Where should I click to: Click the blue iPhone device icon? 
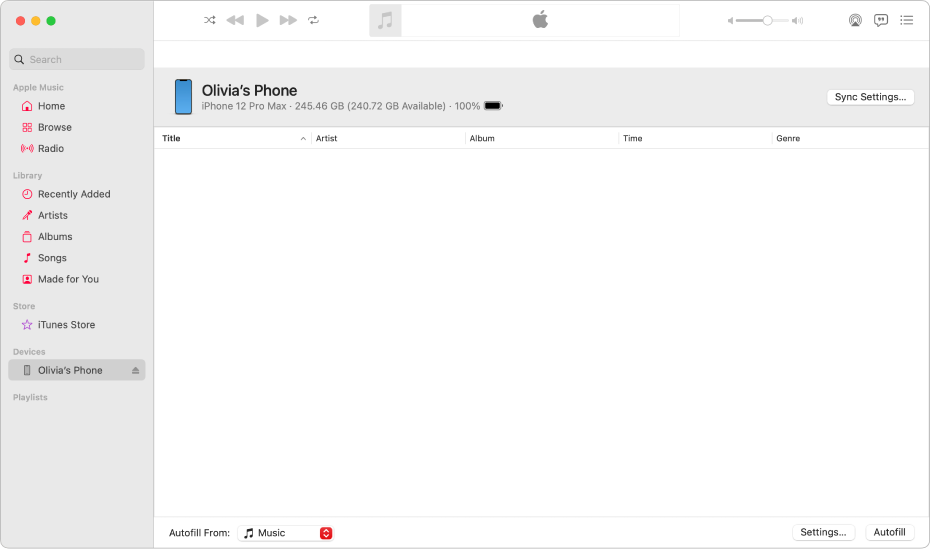point(183,97)
